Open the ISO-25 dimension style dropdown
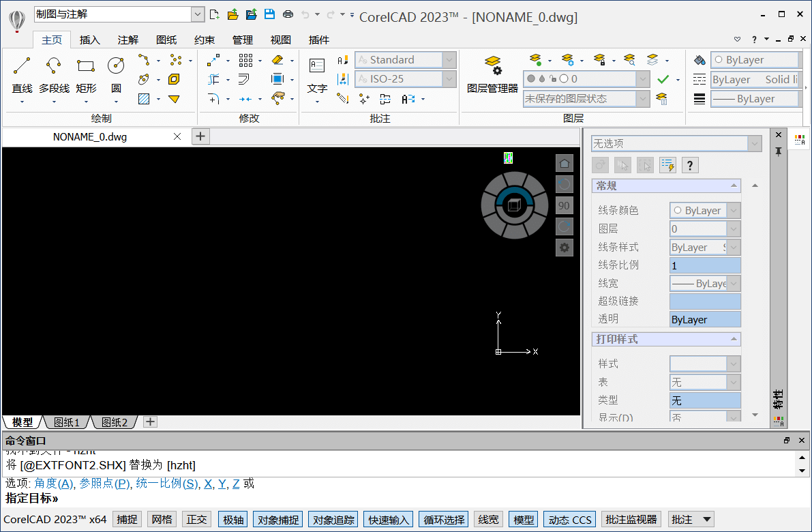The image size is (812, 532). pyautogui.click(x=449, y=79)
